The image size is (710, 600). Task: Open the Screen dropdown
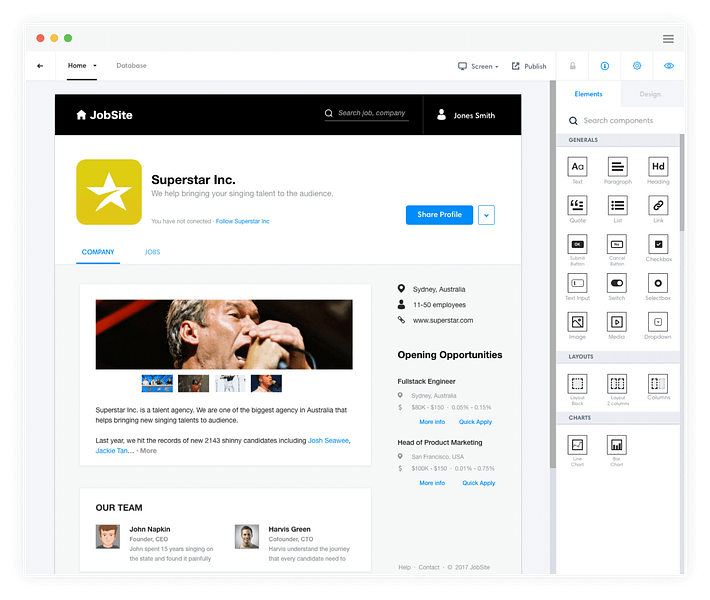click(x=478, y=66)
